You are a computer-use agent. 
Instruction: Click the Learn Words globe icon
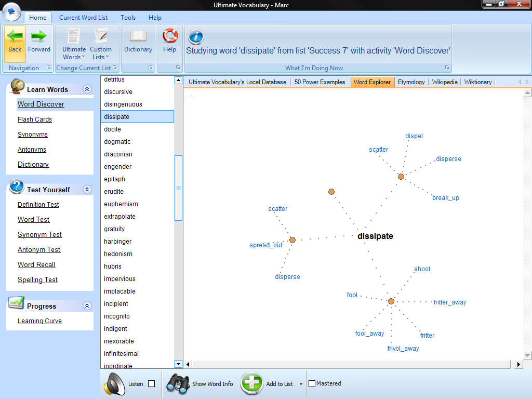(x=17, y=86)
